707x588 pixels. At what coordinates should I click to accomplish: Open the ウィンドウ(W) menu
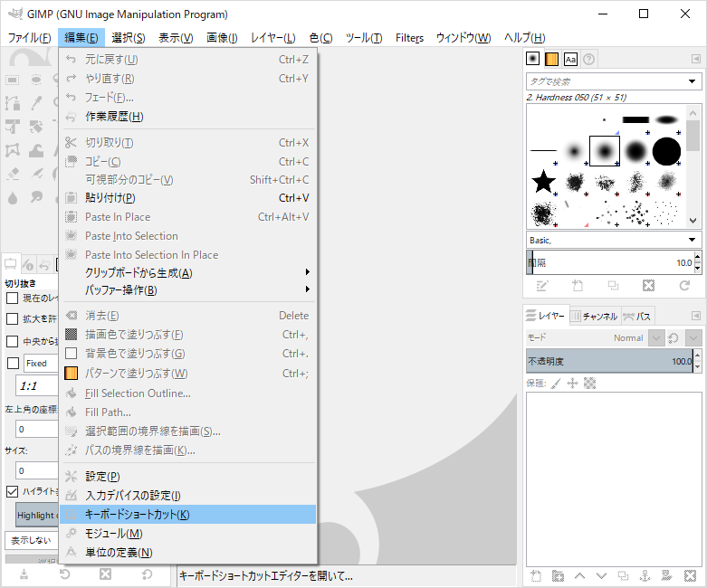(463, 38)
